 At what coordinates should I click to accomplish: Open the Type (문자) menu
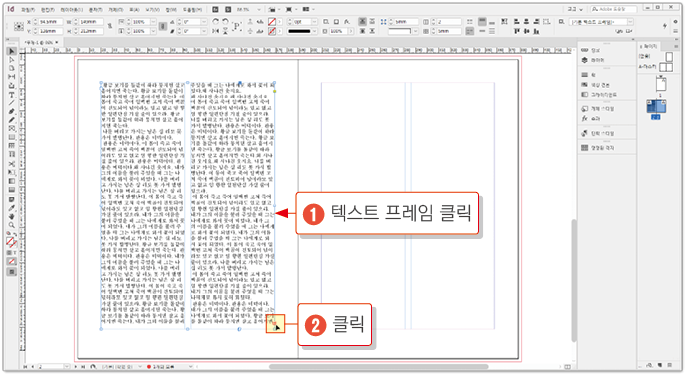pos(95,9)
